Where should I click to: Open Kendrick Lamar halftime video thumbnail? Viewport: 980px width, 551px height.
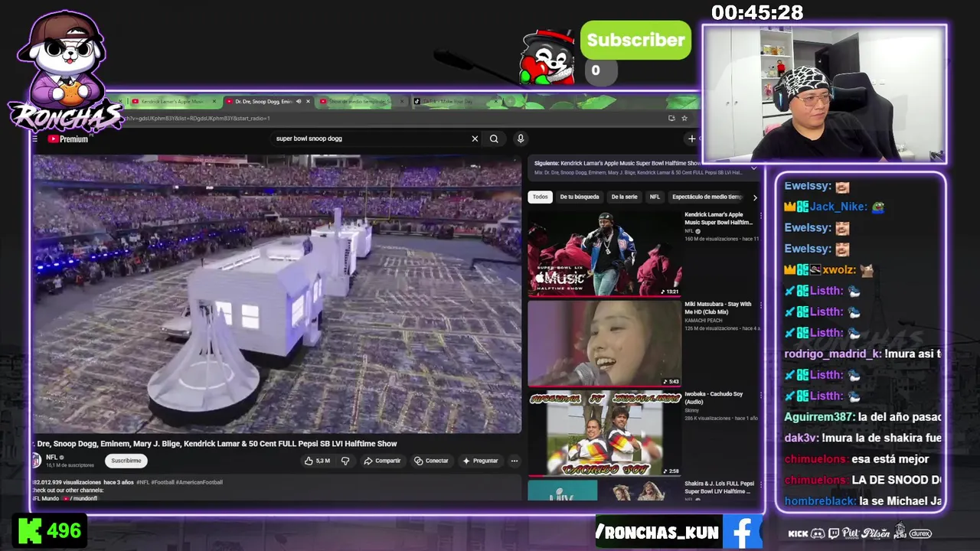pos(604,253)
